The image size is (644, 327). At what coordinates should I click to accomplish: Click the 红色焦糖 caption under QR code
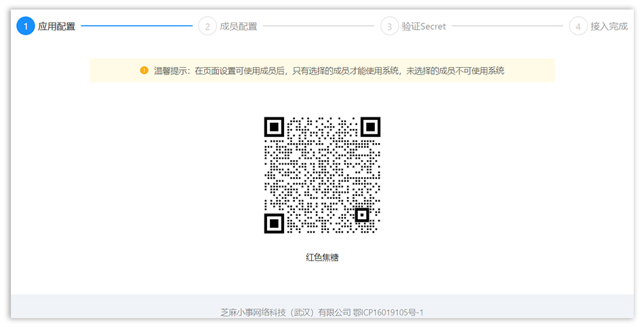coord(322,258)
